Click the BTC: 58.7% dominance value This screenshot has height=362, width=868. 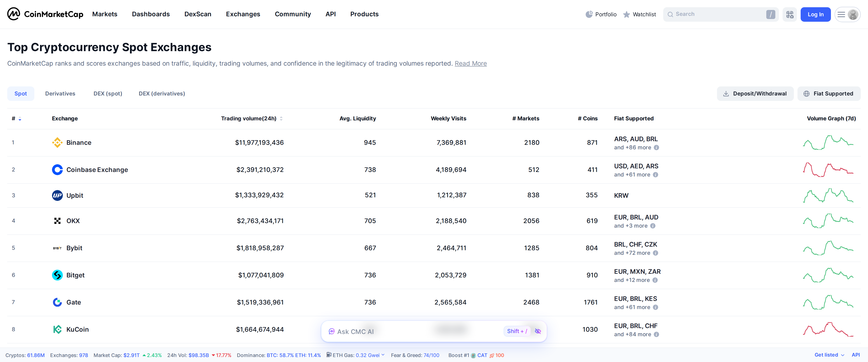pos(280,355)
